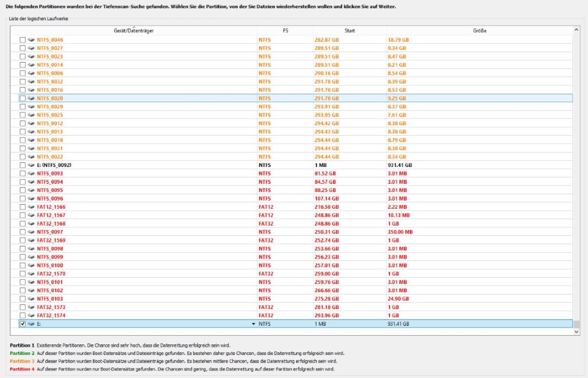This screenshot has width=588, height=378.
Task: Click the drive icon next to FAT32_1574
Action: tap(31, 315)
